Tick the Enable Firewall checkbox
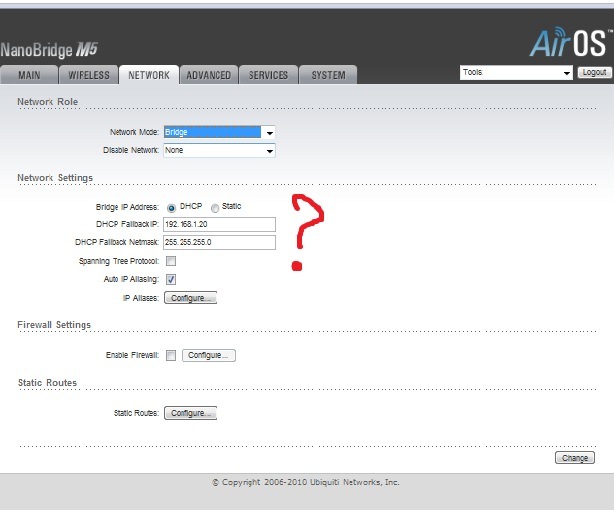 pyautogui.click(x=171, y=355)
